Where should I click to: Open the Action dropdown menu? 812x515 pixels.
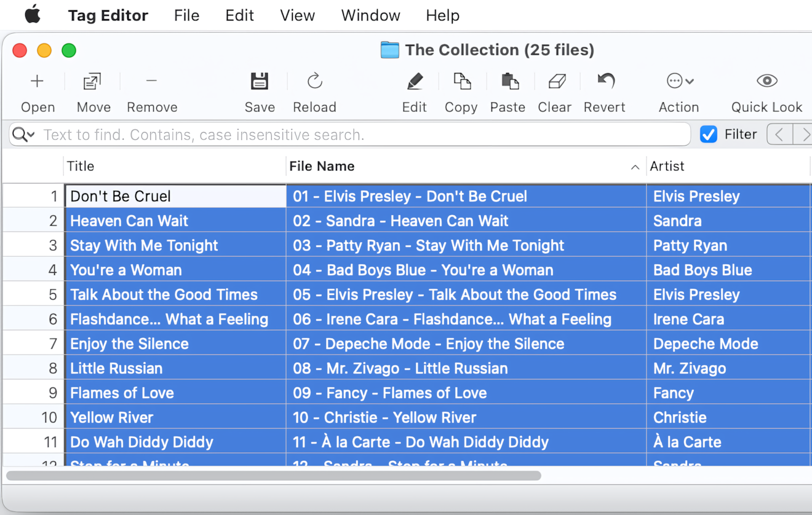pos(680,81)
